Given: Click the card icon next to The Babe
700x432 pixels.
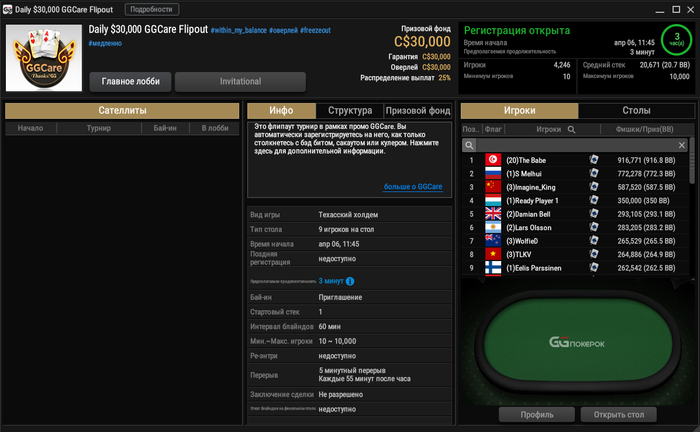Looking at the screenshot, I should pos(594,160).
